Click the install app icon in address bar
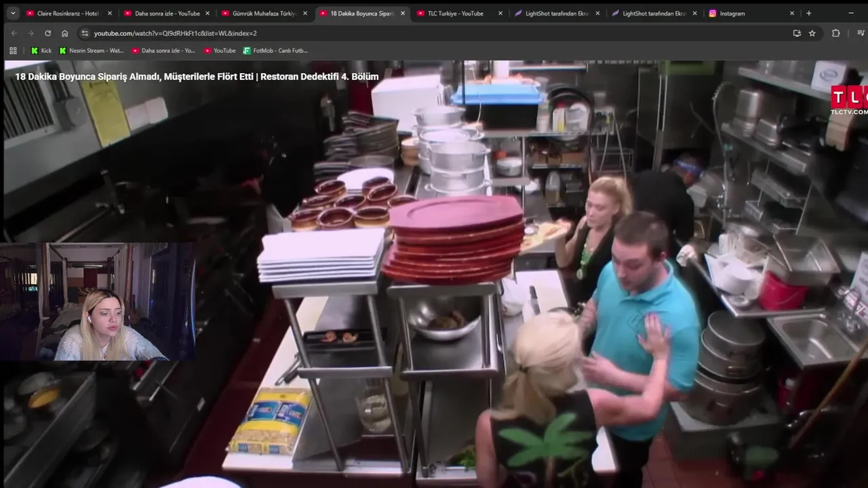 [797, 33]
